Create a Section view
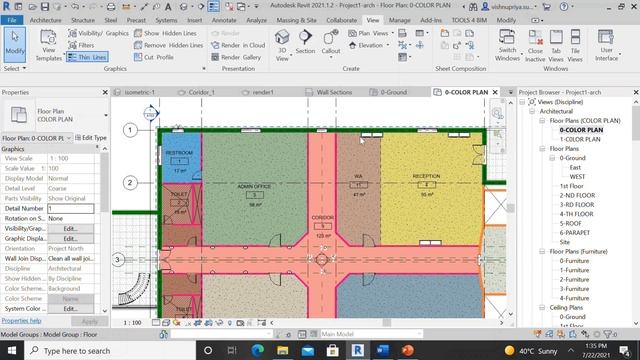640x360 pixels. tap(305, 42)
